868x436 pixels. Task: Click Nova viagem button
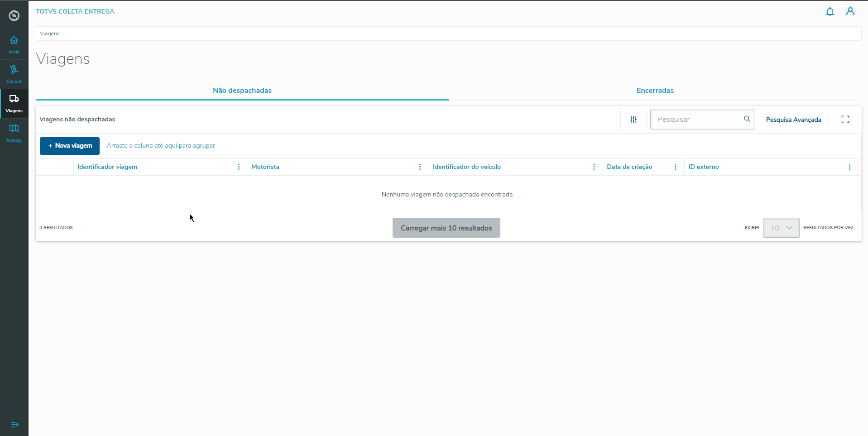tap(70, 146)
